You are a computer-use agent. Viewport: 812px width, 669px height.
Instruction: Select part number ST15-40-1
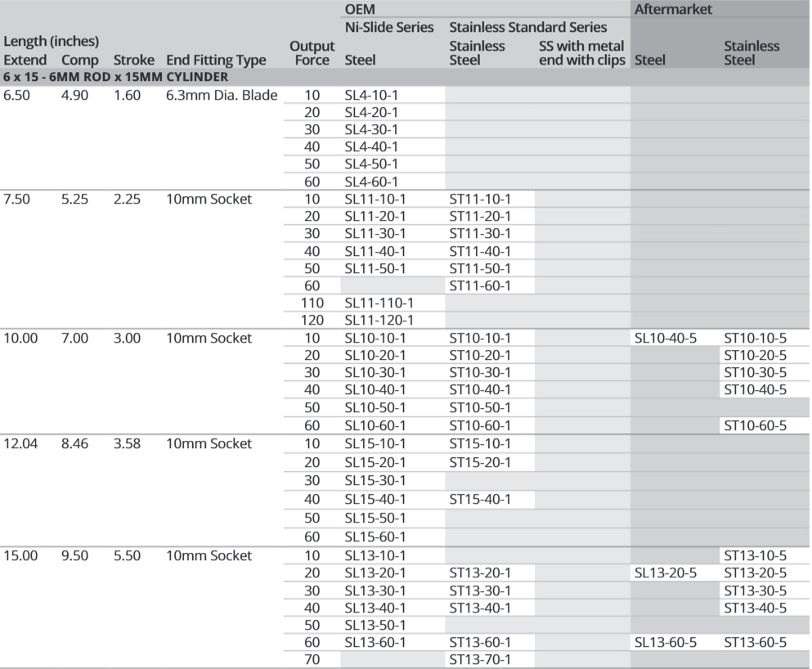(x=480, y=498)
